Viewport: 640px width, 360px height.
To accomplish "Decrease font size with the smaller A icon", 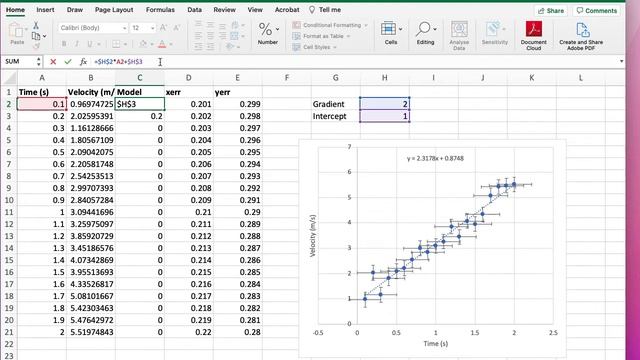I will point(177,28).
